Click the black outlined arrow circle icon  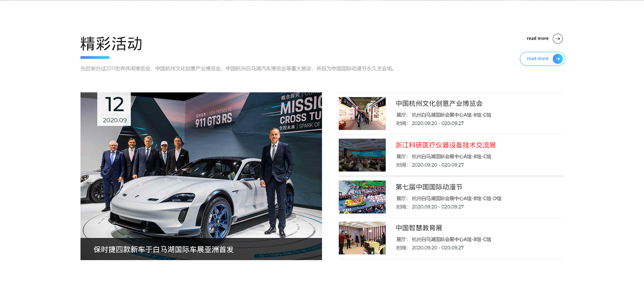pos(558,39)
